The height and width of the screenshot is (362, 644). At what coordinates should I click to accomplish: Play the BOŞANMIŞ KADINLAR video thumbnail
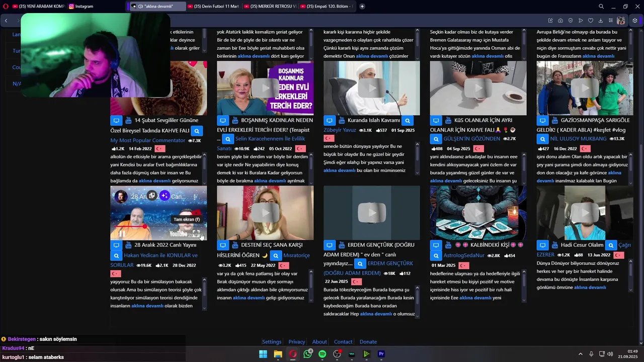click(265, 88)
